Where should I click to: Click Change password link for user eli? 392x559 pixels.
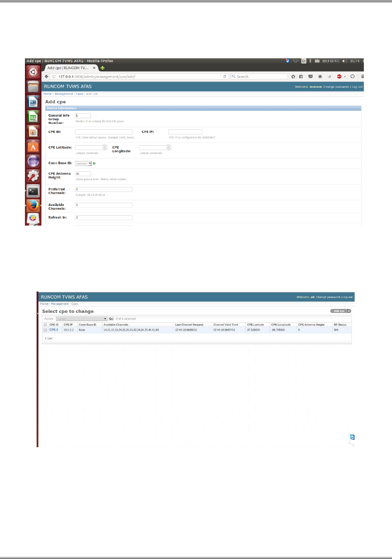[x=328, y=297]
